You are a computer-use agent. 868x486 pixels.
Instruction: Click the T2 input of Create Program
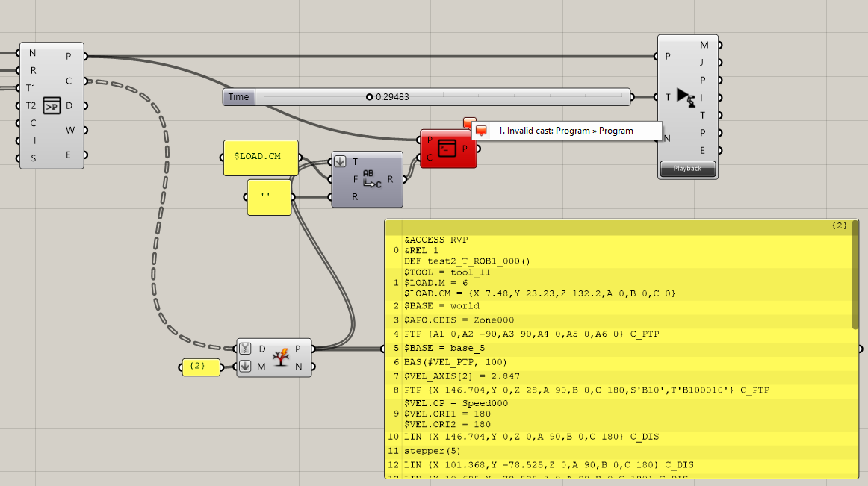[x=31, y=105]
